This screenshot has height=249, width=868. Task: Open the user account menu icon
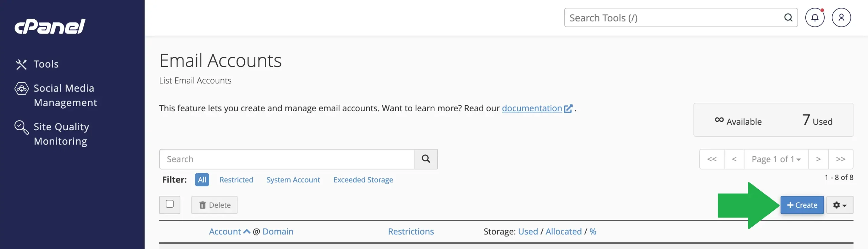coord(841,18)
